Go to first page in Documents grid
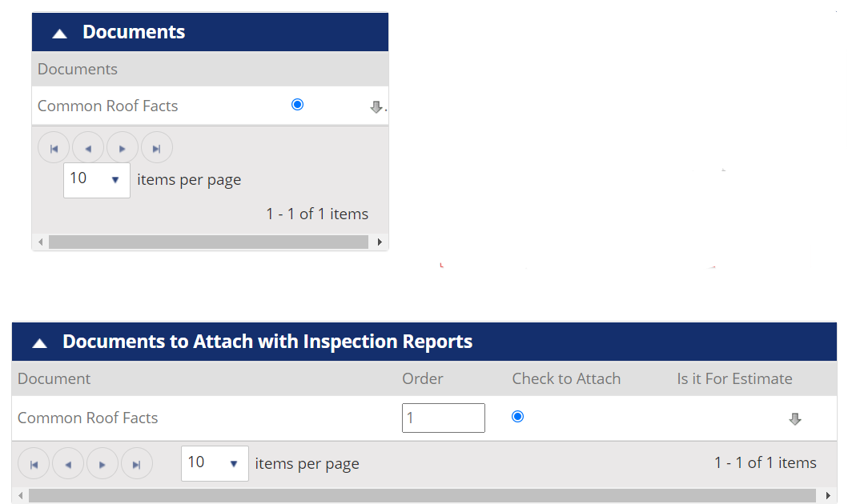This screenshot has height=504, width=848. click(x=53, y=146)
